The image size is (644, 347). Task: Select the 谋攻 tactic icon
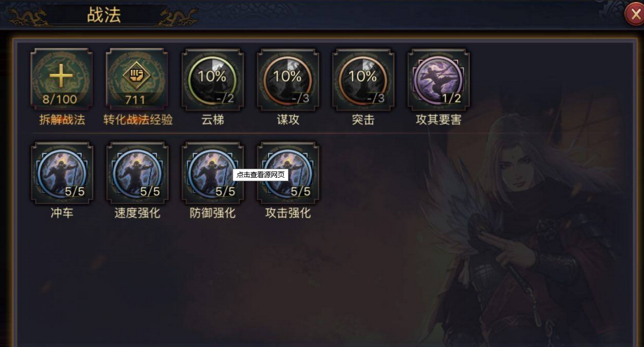[287, 79]
